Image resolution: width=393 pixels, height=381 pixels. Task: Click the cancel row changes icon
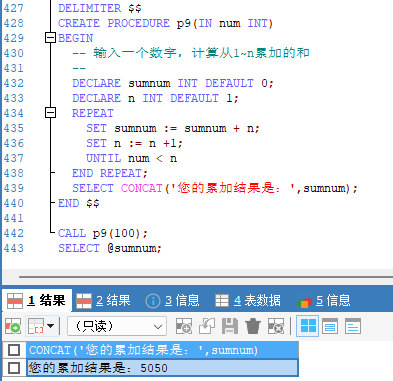(x=276, y=326)
